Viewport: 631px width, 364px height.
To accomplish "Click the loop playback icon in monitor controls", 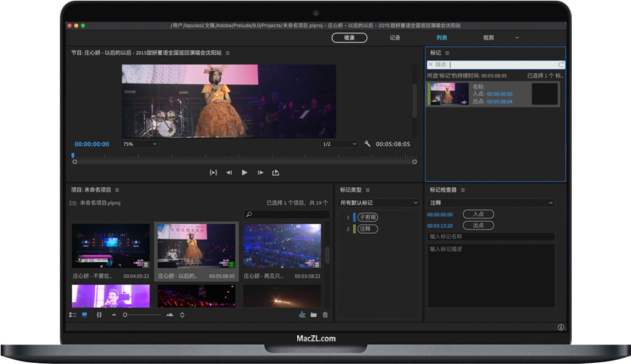I will click(214, 173).
